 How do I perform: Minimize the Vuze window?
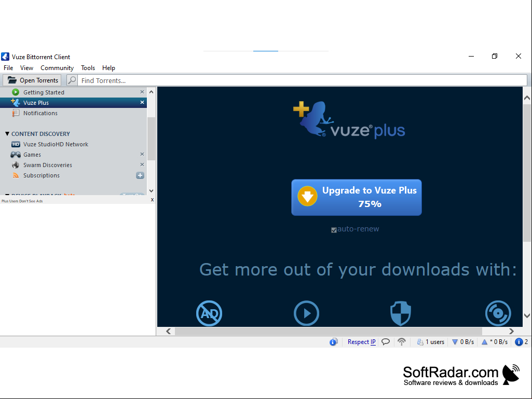pos(471,56)
